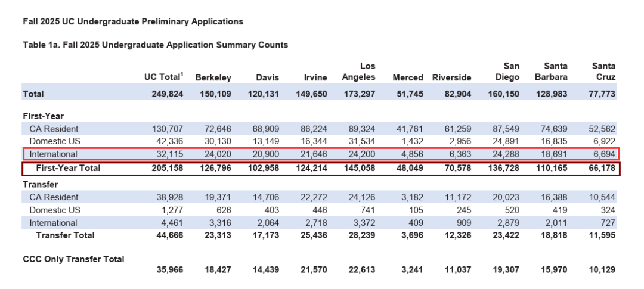Screen dimensions: 644x289
Task: Click First-Year International value 32,115
Action: (169, 154)
